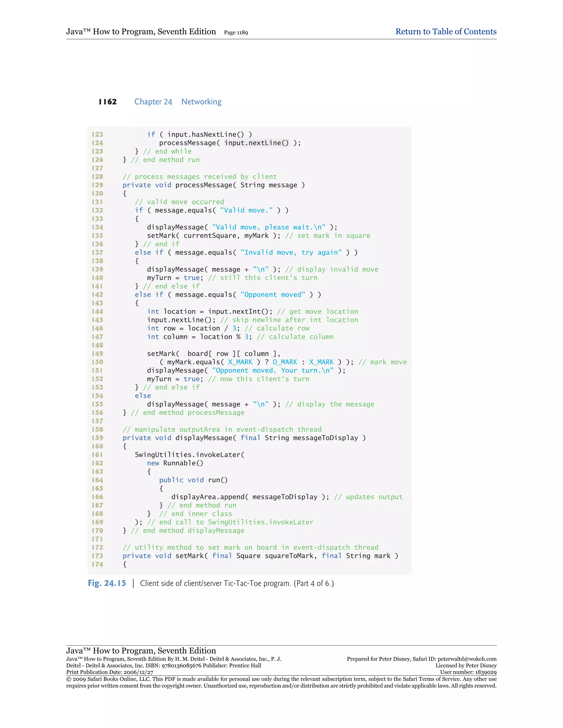Viewport: 563px width, 728px height.
Task: Click the page number 1162
Action: click(107, 102)
